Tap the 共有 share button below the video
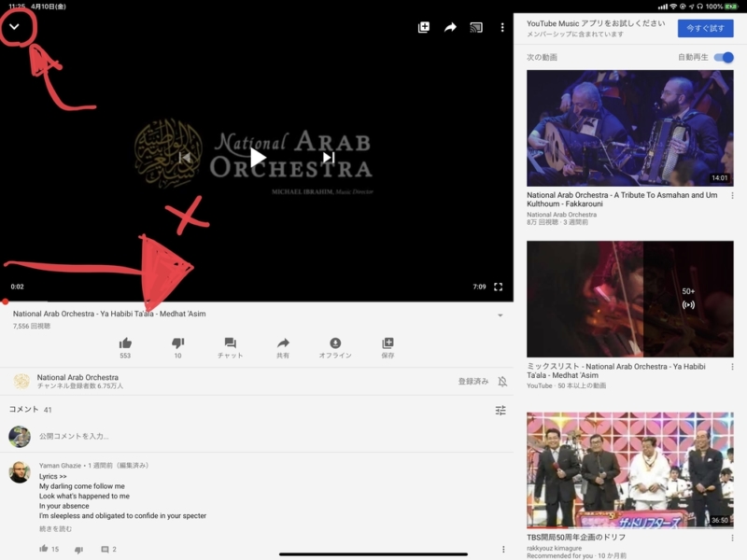This screenshot has height=560, width=747. (283, 347)
